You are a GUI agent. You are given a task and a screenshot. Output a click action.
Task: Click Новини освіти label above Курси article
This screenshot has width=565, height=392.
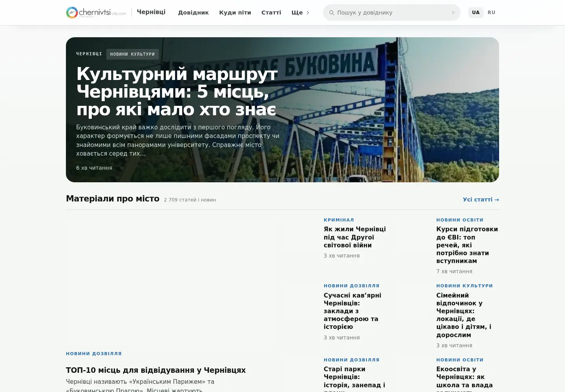click(460, 220)
